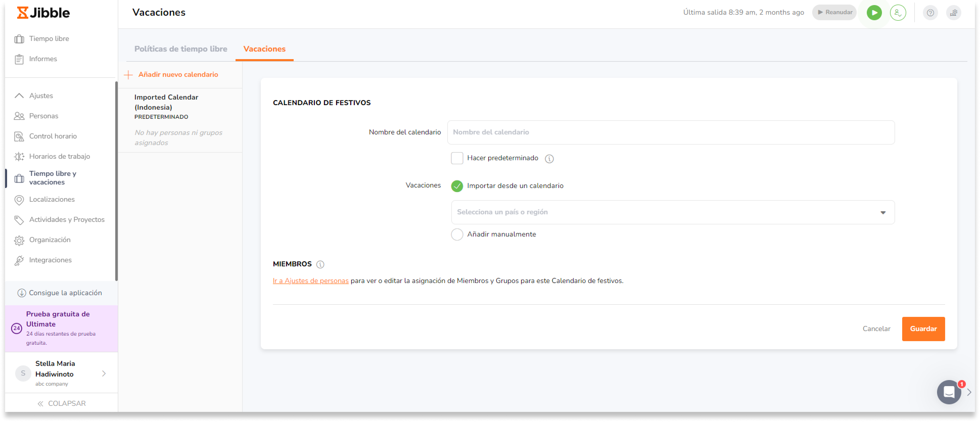
Task: Switch to Políticas de tiempo libre tab
Action: coord(181,49)
